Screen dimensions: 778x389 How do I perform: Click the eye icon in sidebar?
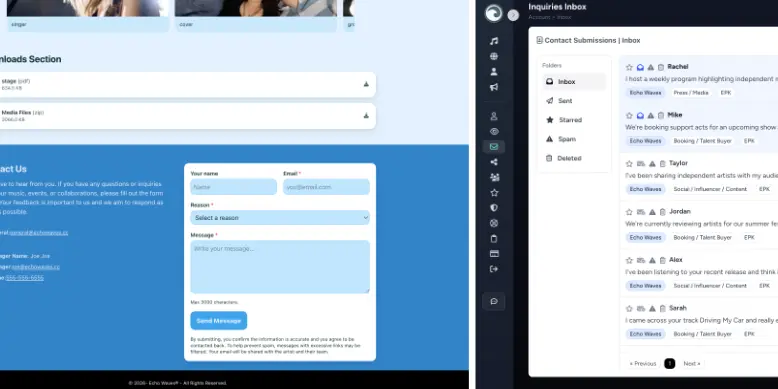pyautogui.click(x=494, y=131)
